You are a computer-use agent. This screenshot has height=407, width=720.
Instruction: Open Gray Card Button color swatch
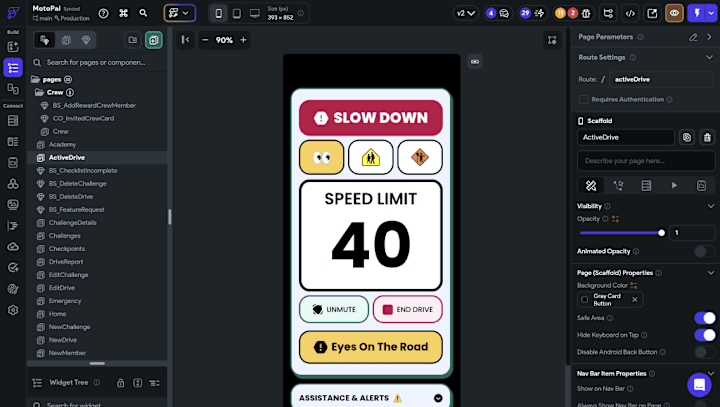(585, 300)
